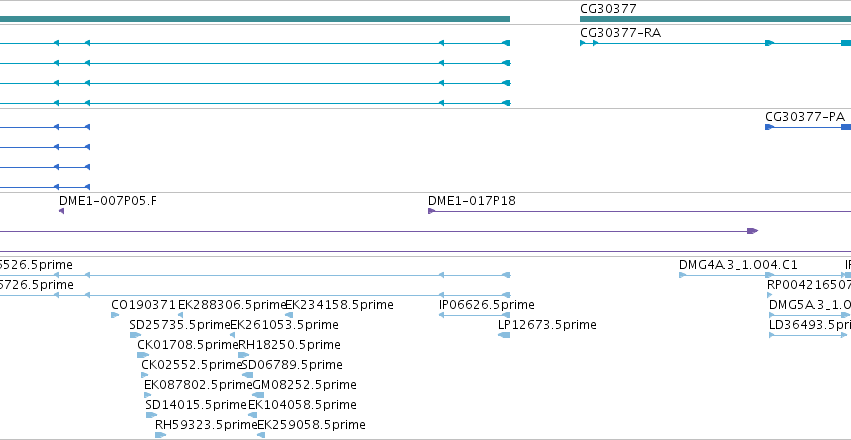851x440 pixels.
Task: Select the arrow glyph below EK234158.5prime
Action: 289,315
